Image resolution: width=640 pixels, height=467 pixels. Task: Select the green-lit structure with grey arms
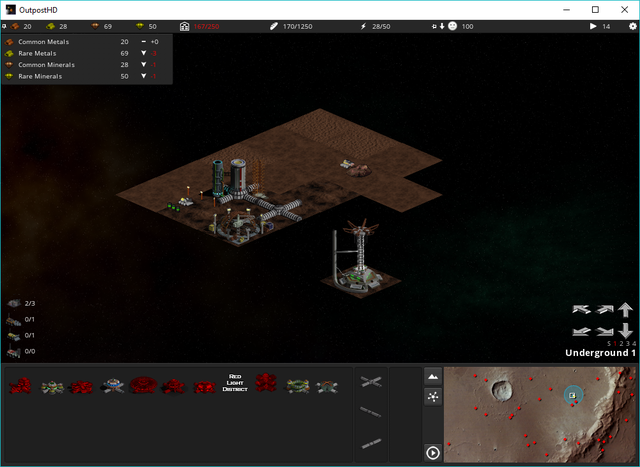(52, 386)
